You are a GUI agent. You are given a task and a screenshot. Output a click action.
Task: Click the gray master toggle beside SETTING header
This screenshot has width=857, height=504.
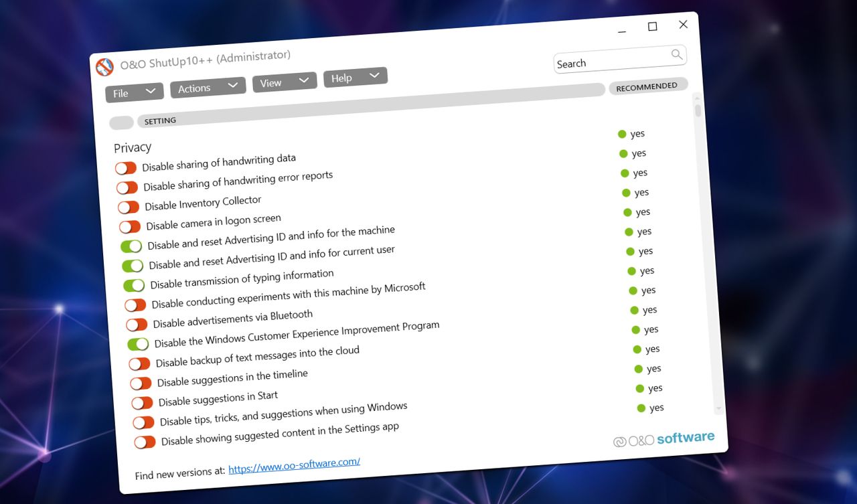point(121,122)
